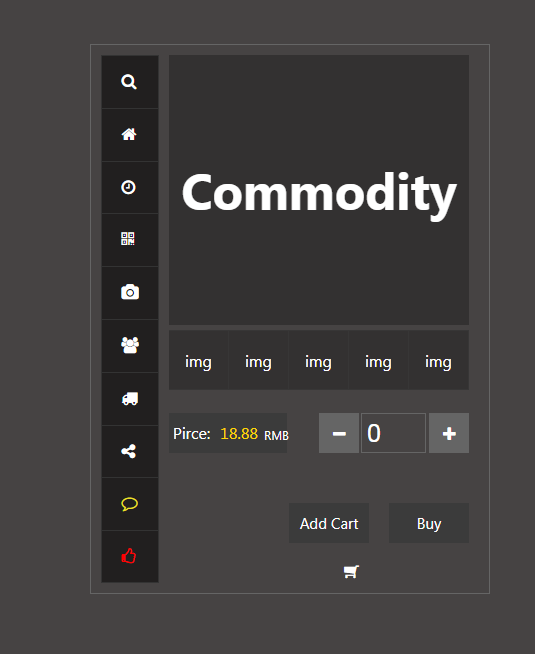Select the clock history icon

pyautogui.click(x=128, y=187)
